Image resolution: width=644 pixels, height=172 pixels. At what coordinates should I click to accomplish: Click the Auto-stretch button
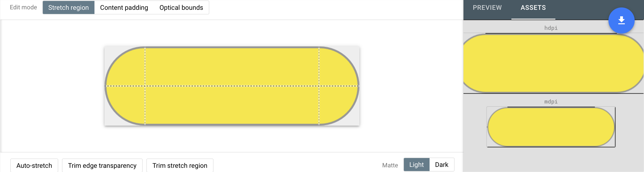click(34, 165)
